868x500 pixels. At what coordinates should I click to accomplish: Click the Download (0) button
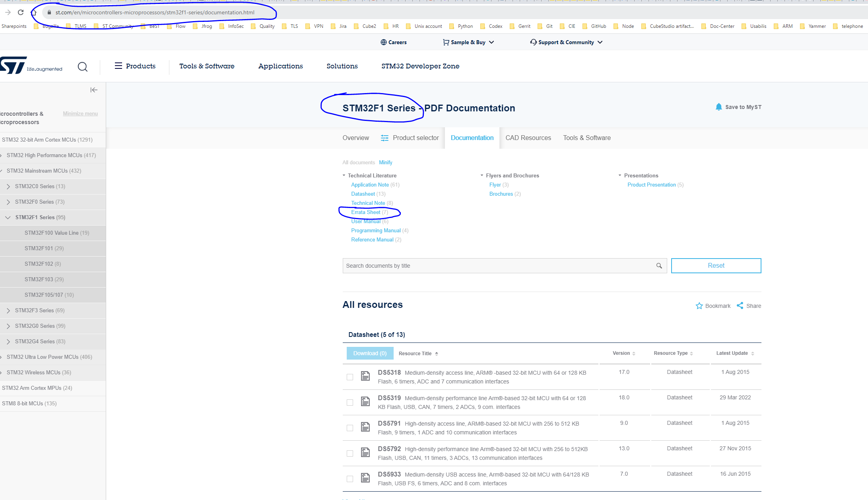click(370, 353)
